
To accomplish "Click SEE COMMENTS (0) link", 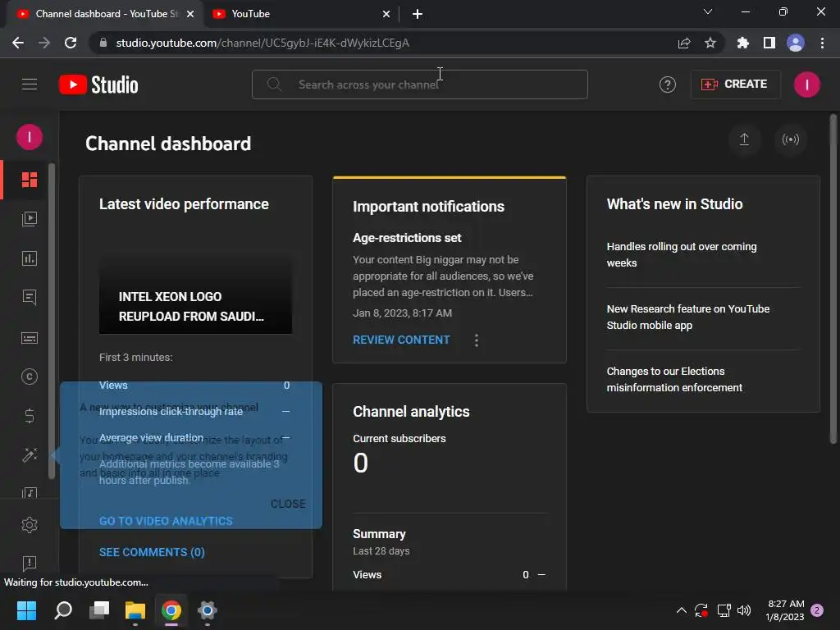I will tap(152, 552).
